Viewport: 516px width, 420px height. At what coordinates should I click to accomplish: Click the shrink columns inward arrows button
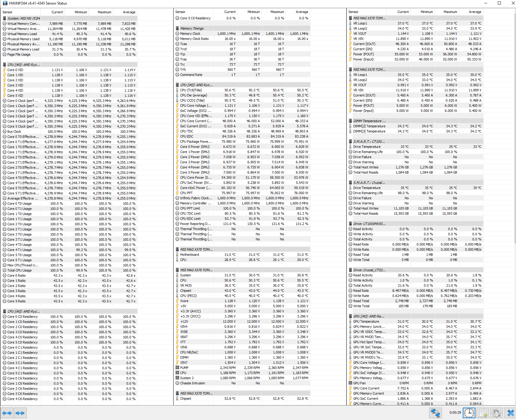pyautogui.click(x=20, y=413)
